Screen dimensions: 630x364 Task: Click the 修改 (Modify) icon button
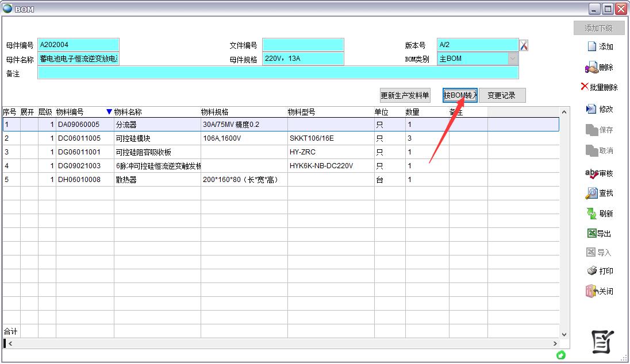coord(600,109)
